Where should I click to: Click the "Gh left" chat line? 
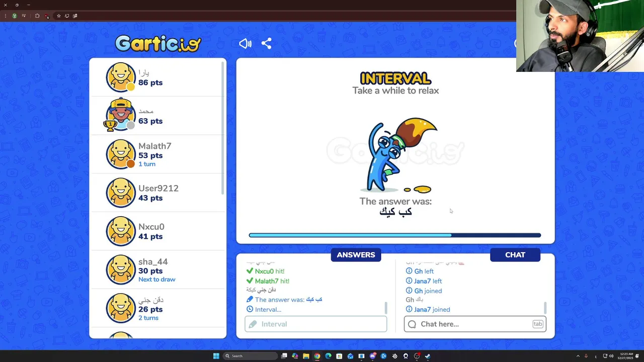point(420,271)
